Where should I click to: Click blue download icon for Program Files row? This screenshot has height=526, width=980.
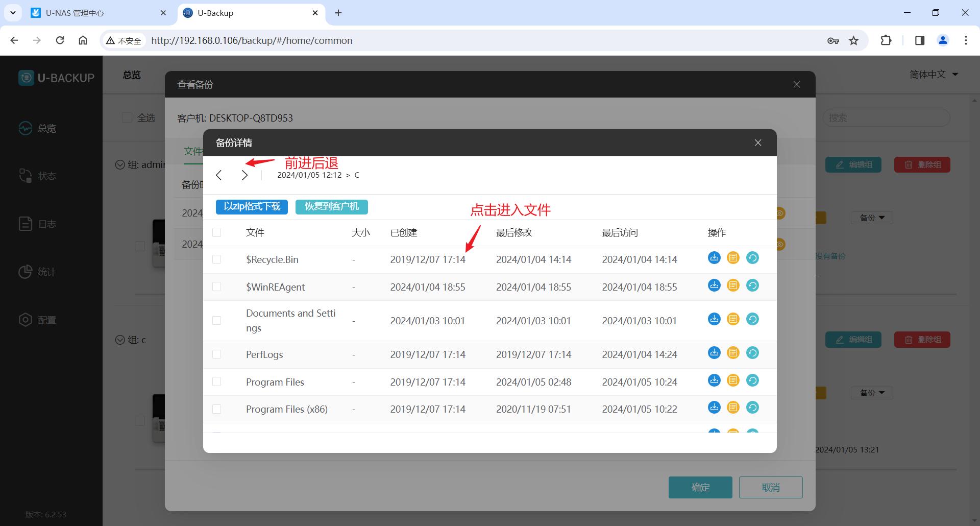[714, 380]
